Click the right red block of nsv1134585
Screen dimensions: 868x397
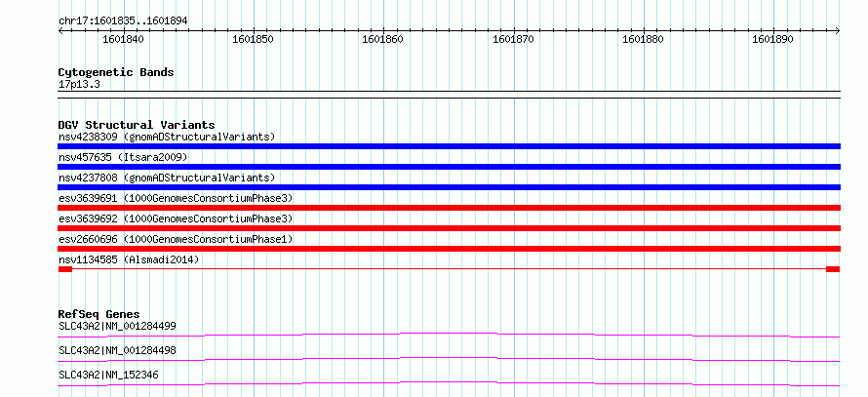[x=833, y=269]
